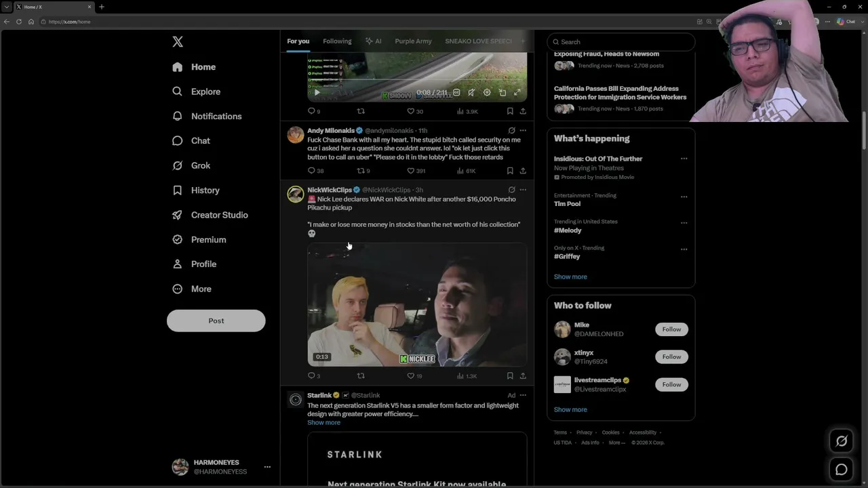
Task: Repost Andy Milonakis's post
Action: point(363,171)
